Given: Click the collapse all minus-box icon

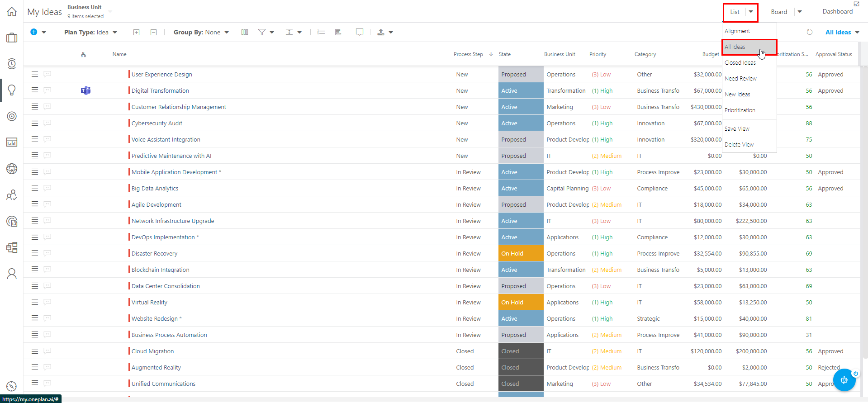Looking at the screenshot, I should (x=153, y=32).
